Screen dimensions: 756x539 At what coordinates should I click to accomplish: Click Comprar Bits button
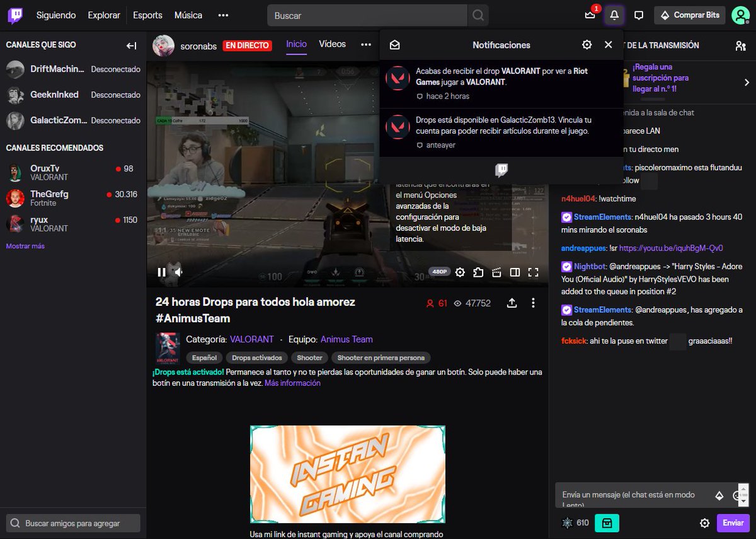pyautogui.click(x=690, y=15)
